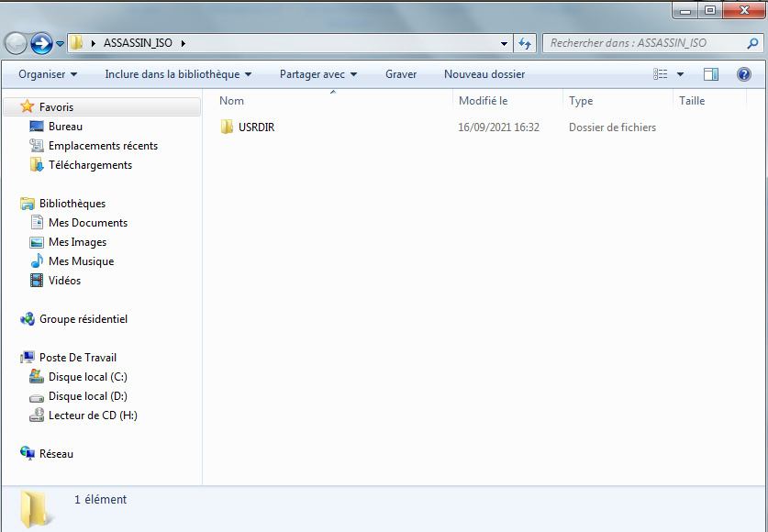Open the Mes Musique library
This screenshot has width=768, height=532.
tap(81, 261)
